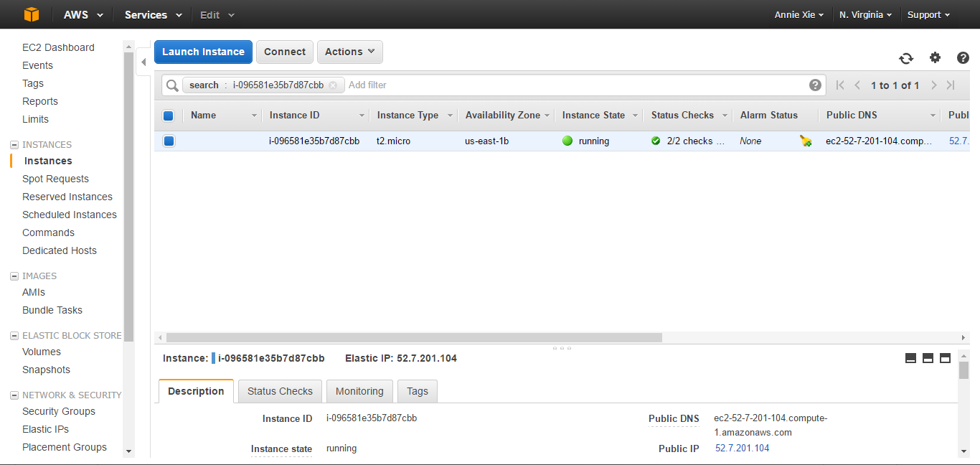Viewport: 980px width, 465px height.
Task: Open Reserved Instances in sidebar
Action: [67, 197]
